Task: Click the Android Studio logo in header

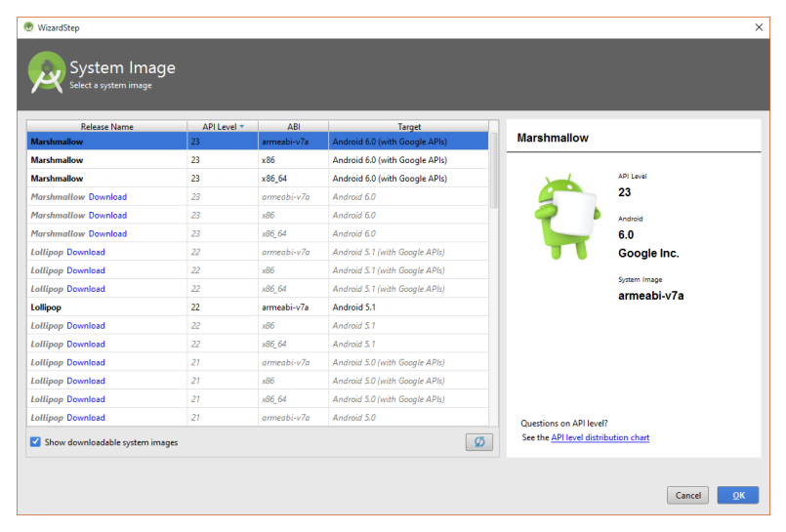Action: [47, 72]
